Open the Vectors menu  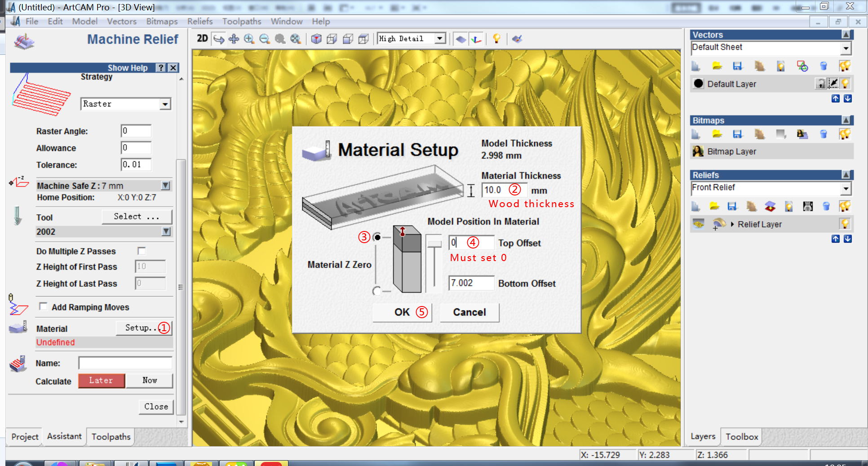pyautogui.click(x=122, y=21)
